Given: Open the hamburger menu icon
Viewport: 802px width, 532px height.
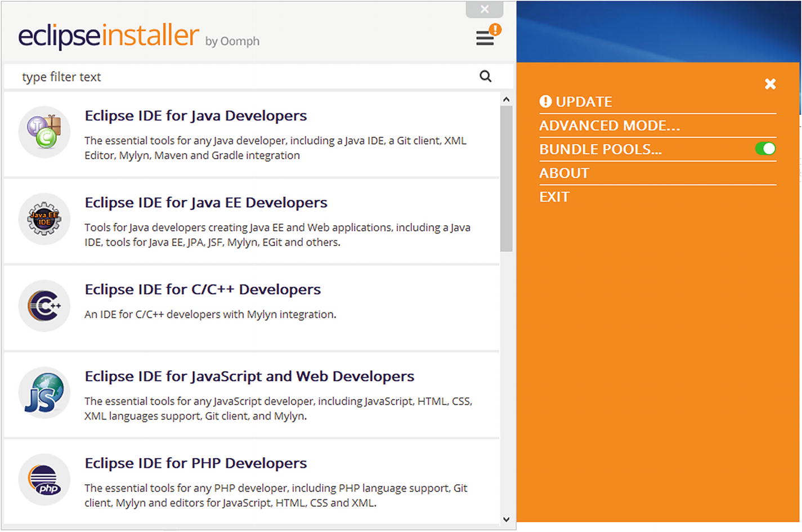Looking at the screenshot, I should 485,38.
